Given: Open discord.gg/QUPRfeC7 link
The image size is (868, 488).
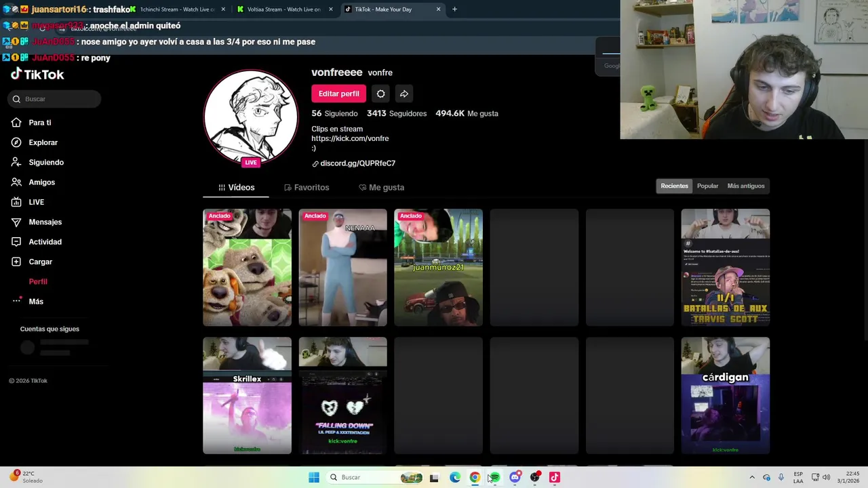Looking at the screenshot, I should pyautogui.click(x=353, y=163).
